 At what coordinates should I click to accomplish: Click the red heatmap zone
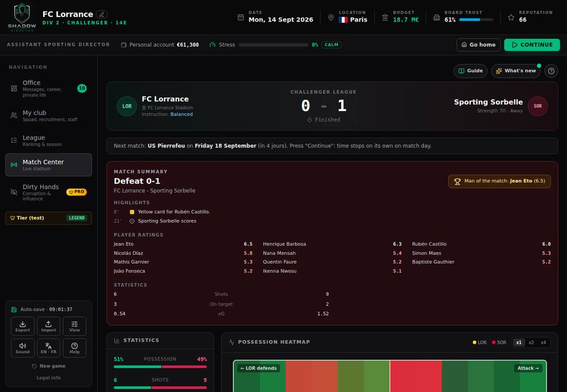416,376
